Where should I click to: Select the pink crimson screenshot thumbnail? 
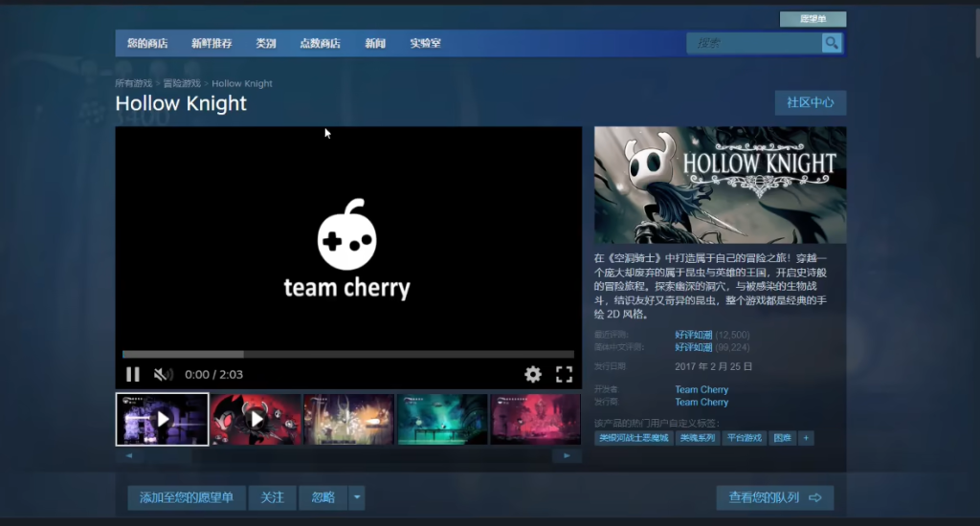pyautogui.click(x=536, y=419)
